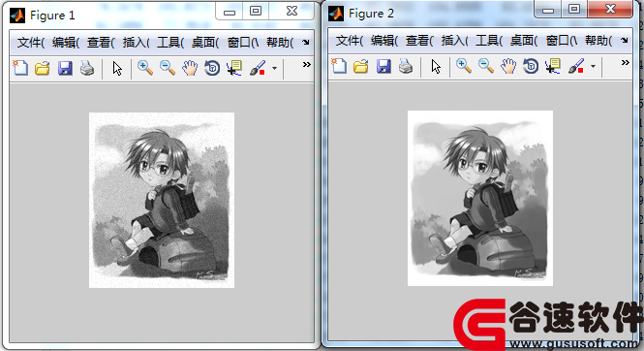Activate Zoom In tool in Figure 1
Screen dimensions: 644x351
click(x=145, y=68)
